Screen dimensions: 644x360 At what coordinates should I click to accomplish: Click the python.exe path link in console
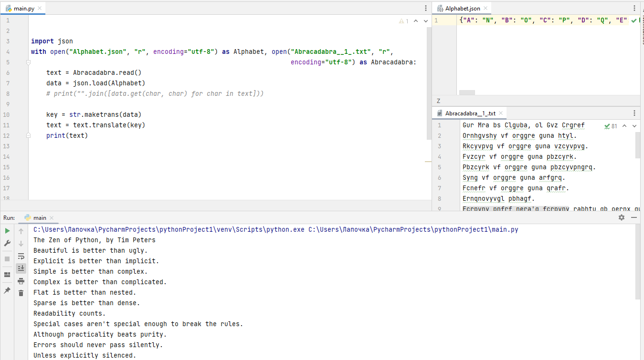click(x=169, y=230)
